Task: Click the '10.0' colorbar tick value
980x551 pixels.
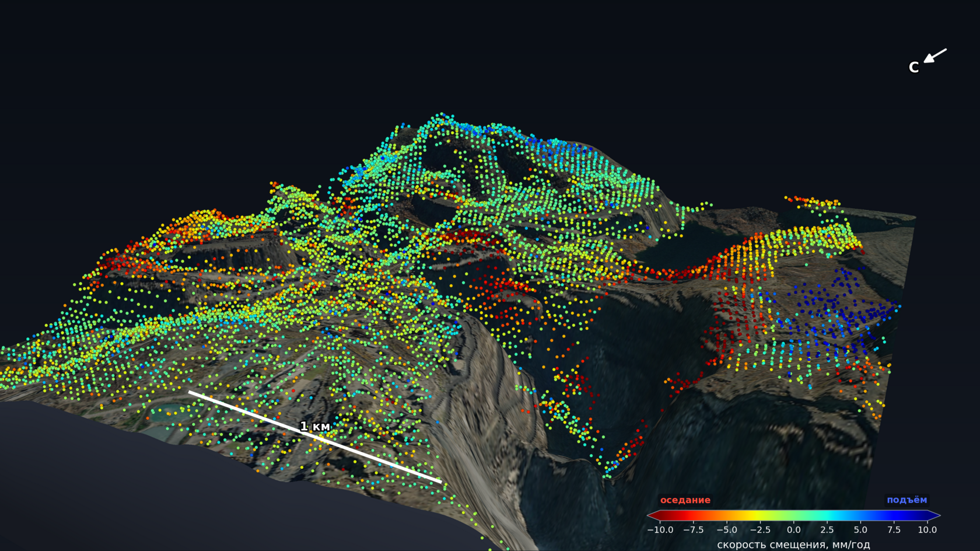Action: click(927, 530)
